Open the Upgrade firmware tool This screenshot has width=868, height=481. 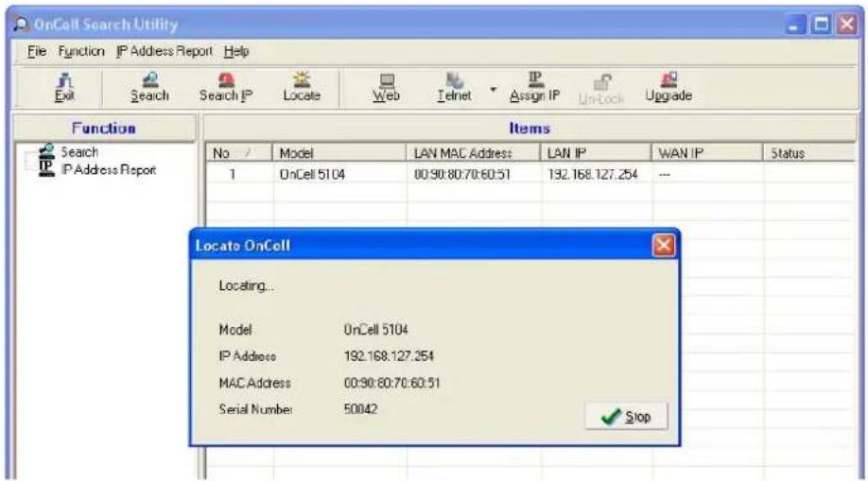668,88
